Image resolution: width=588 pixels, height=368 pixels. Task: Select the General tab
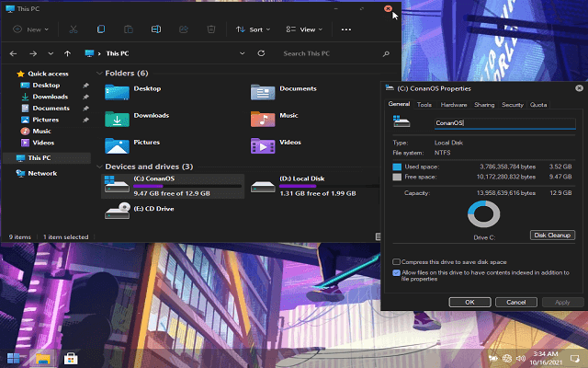[x=399, y=104]
